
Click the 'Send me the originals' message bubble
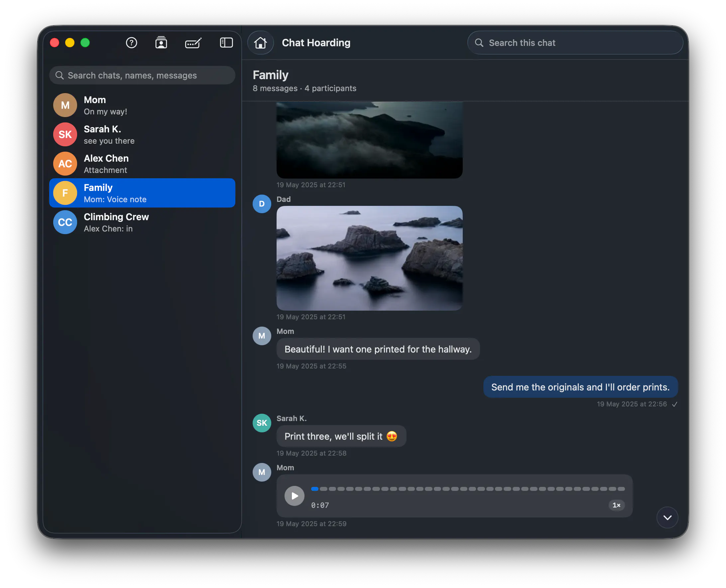click(x=580, y=387)
